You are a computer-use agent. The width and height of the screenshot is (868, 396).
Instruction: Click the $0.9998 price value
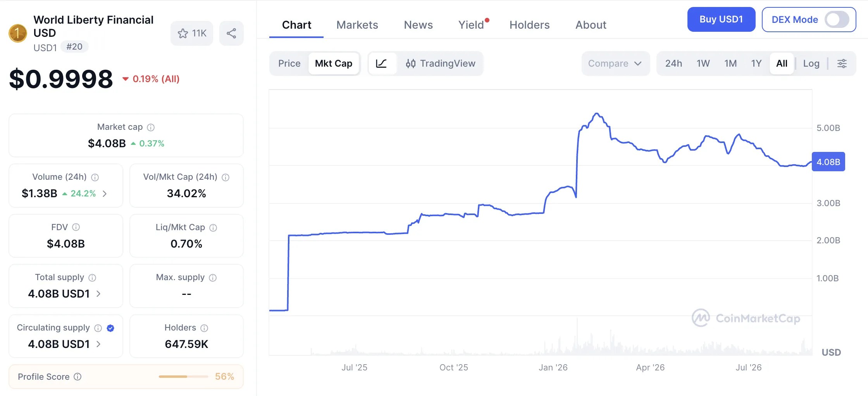[x=61, y=79]
